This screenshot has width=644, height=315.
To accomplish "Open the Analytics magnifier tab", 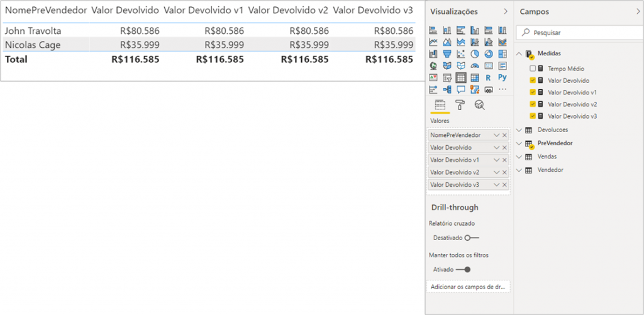I will (479, 105).
